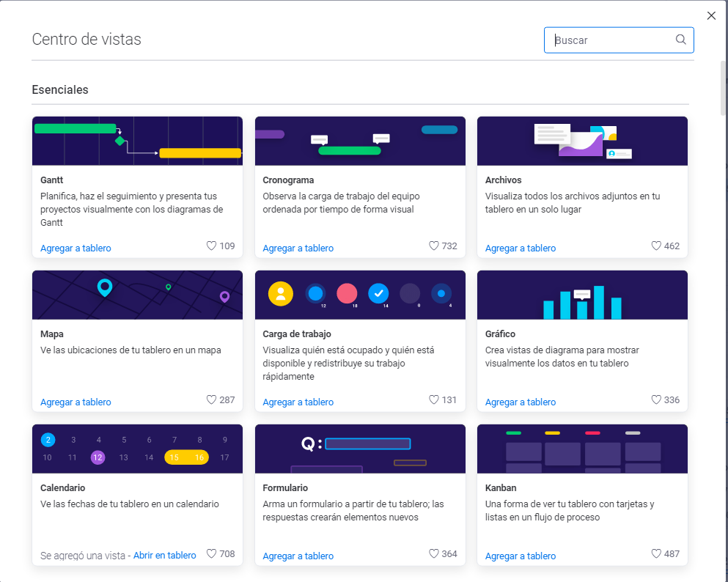Screen dimensions: 728x582
Task: Like the Gráfico view heart icon
Action: [x=656, y=400]
